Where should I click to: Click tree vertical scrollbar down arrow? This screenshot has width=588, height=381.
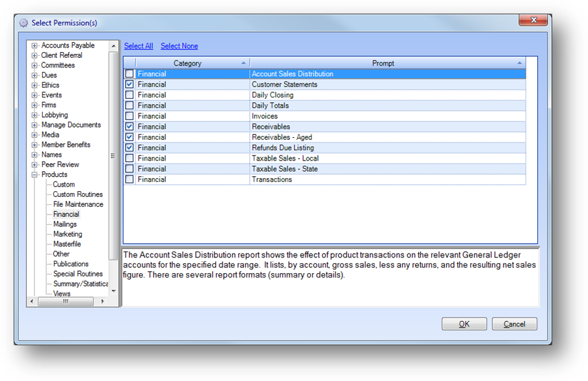[113, 291]
